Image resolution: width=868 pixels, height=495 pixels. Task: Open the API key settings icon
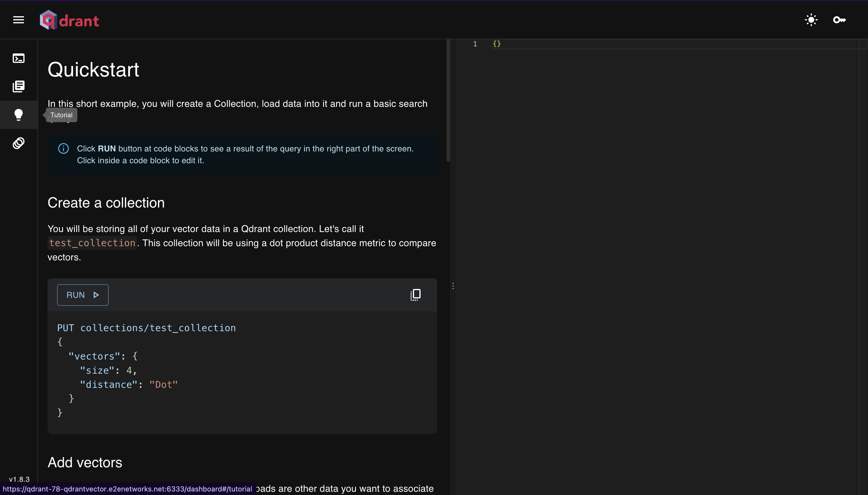(839, 20)
